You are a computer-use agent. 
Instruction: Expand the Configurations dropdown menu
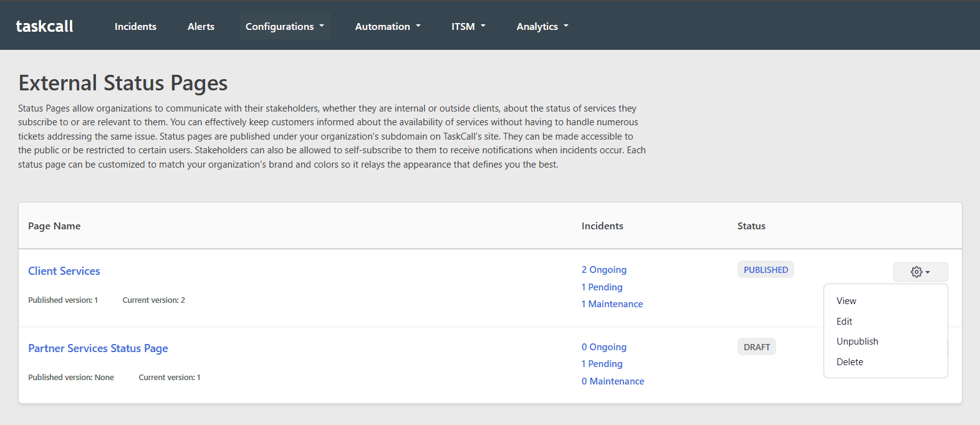click(x=285, y=26)
